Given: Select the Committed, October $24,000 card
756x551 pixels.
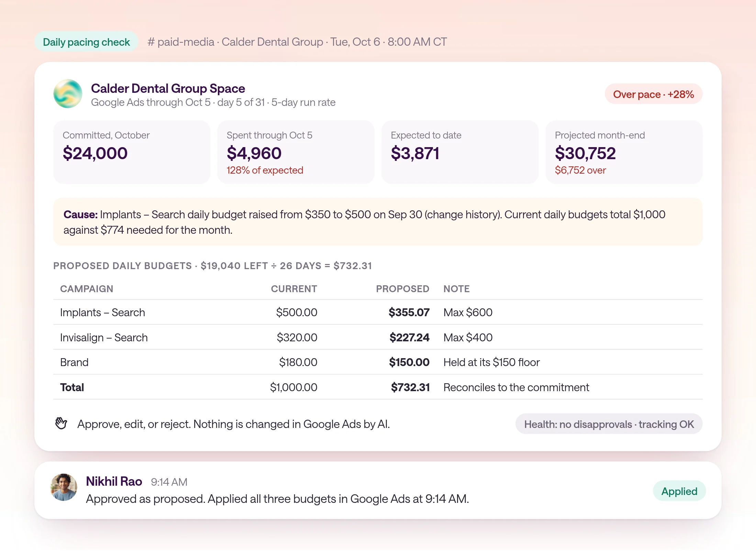Looking at the screenshot, I should tap(132, 152).
